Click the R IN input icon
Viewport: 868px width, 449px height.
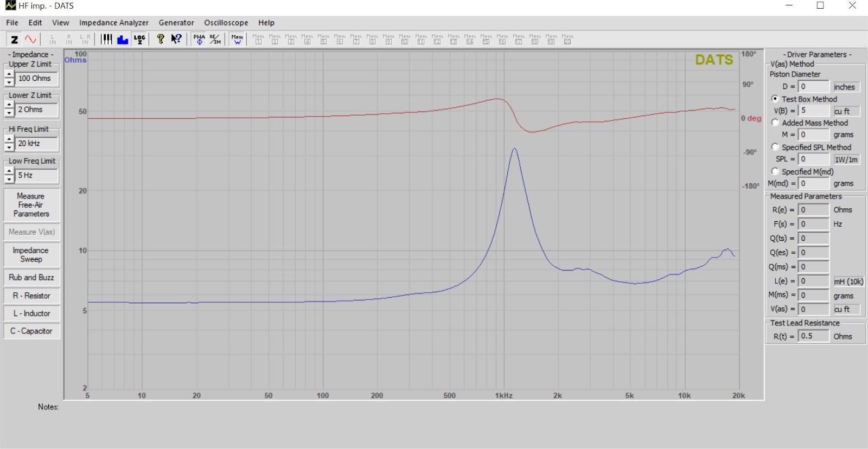pos(69,39)
